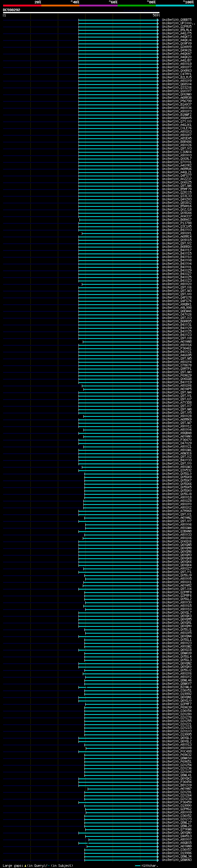Select hit label UniRef100_B6RRD0
Image resolution: width=197 pixels, height=868 pixels.
(x=177, y=247)
